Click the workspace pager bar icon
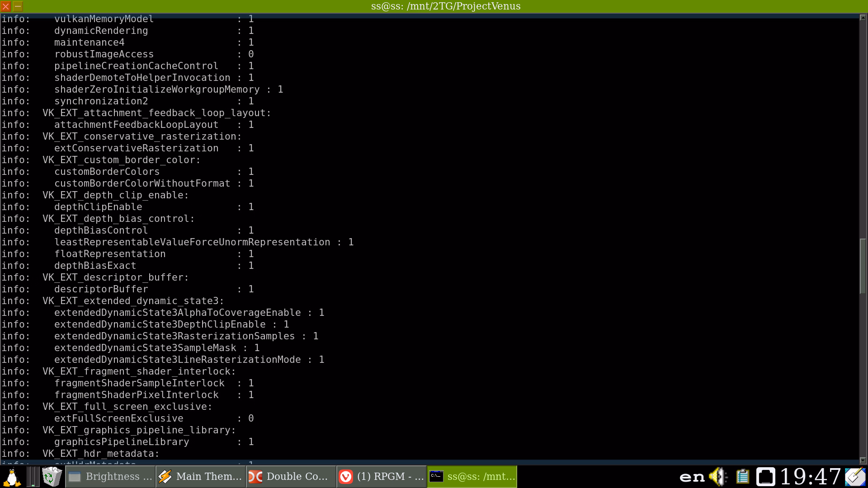Image resolution: width=868 pixels, height=488 pixels. (33, 477)
